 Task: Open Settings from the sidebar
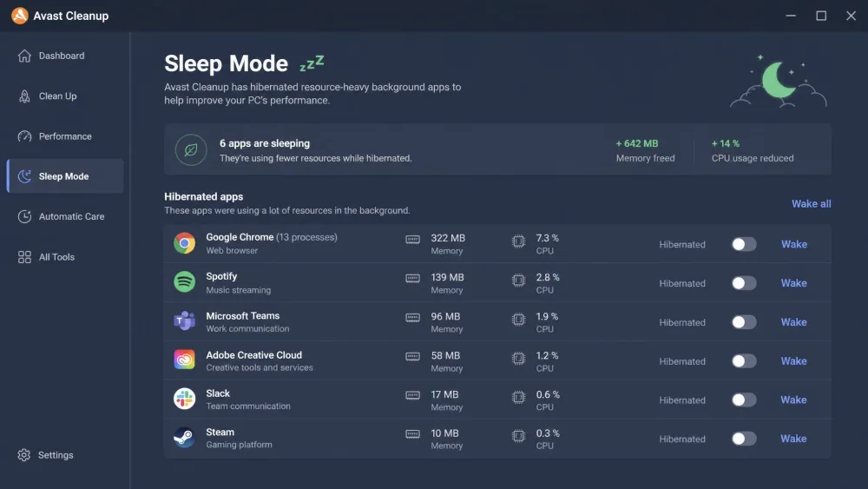point(65,454)
